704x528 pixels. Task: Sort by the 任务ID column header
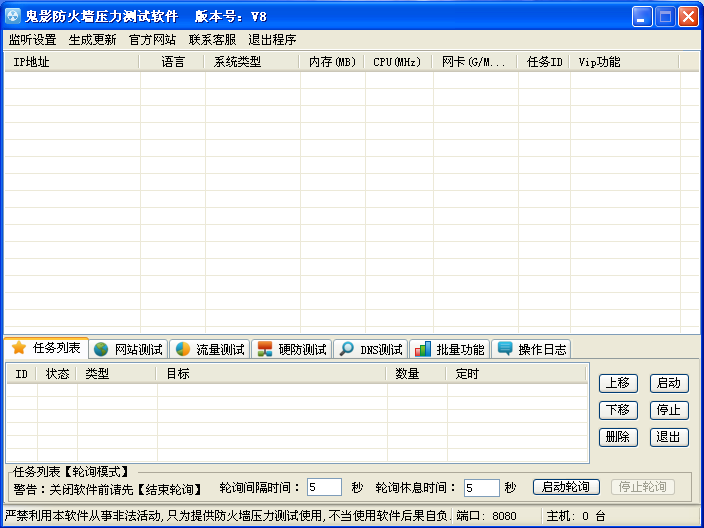[x=544, y=62]
